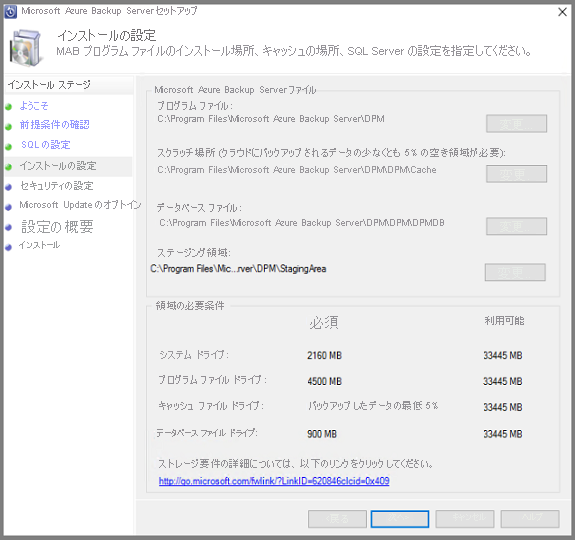Click green bullet beside インストールの設定 stage
Image resolution: width=575 pixels, height=540 pixels.
pos(9,167)
